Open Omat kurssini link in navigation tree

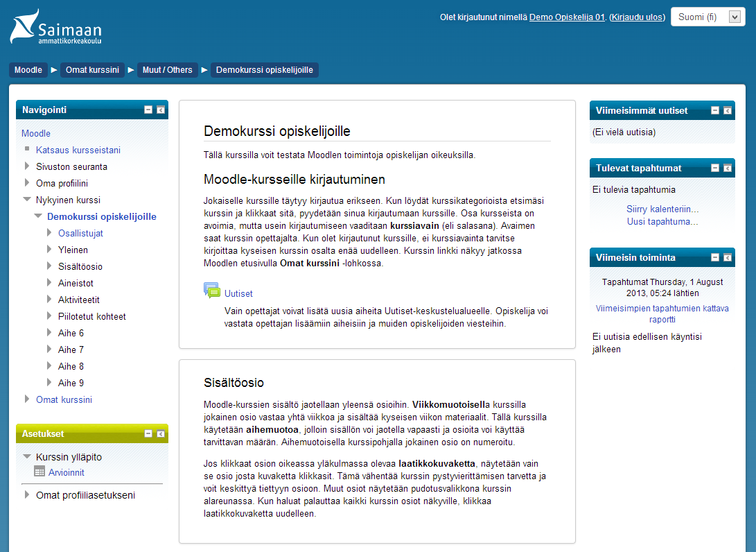[64, 399]
